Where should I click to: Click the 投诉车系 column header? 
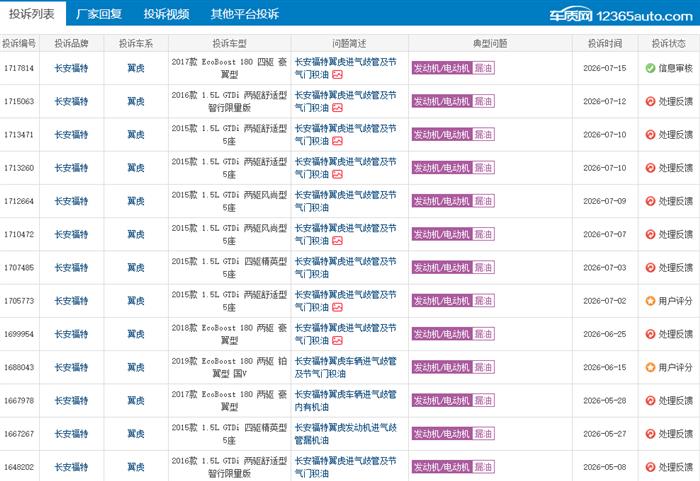coord(136,43)
